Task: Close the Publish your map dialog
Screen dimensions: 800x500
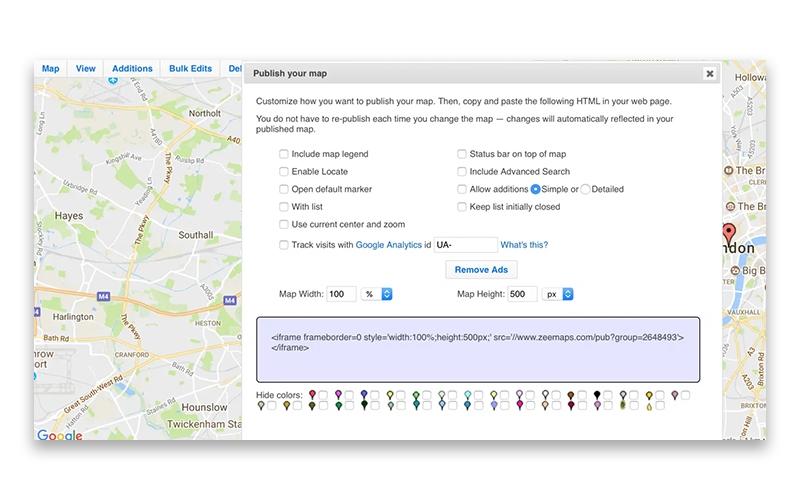Action: (710, 73)
